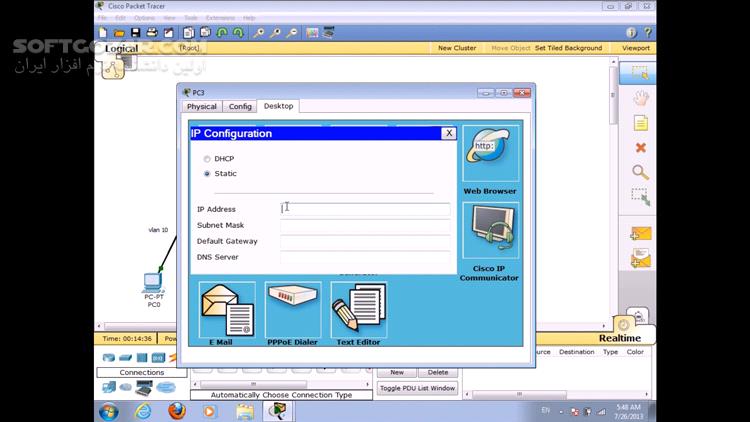Click the New scenario button

pyautogui.click(x=397, y=372)
